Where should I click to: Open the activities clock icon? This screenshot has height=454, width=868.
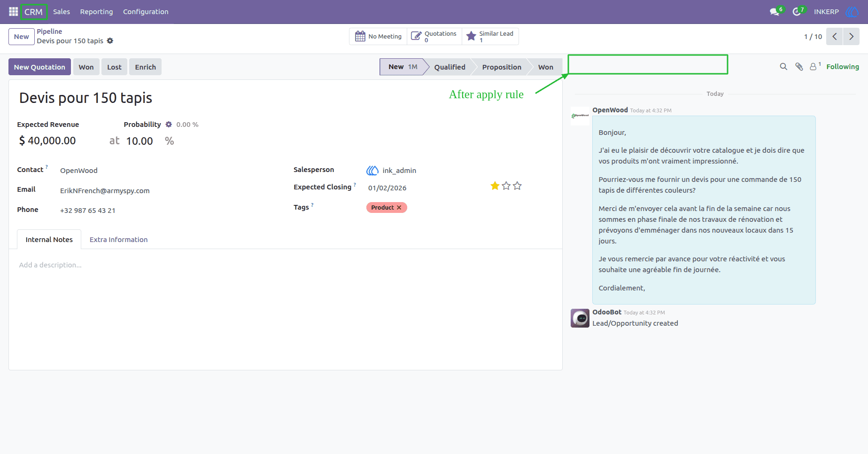(x=798, y=12)
